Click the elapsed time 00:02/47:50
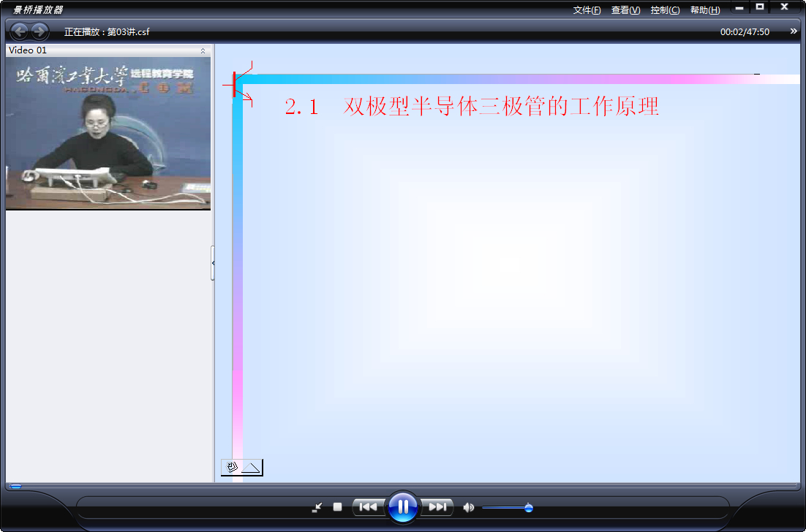The image size is (806, 532). coord(745,32)
